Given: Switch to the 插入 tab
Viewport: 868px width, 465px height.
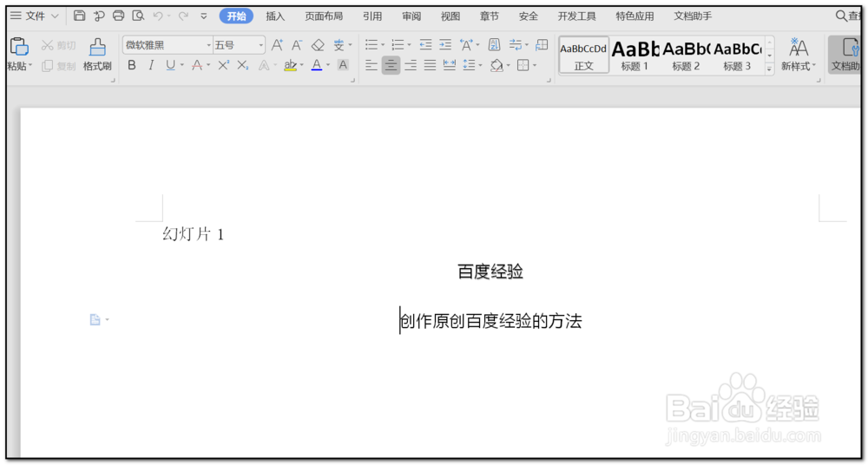Looking at the screenshot, I should pos(275,16).
